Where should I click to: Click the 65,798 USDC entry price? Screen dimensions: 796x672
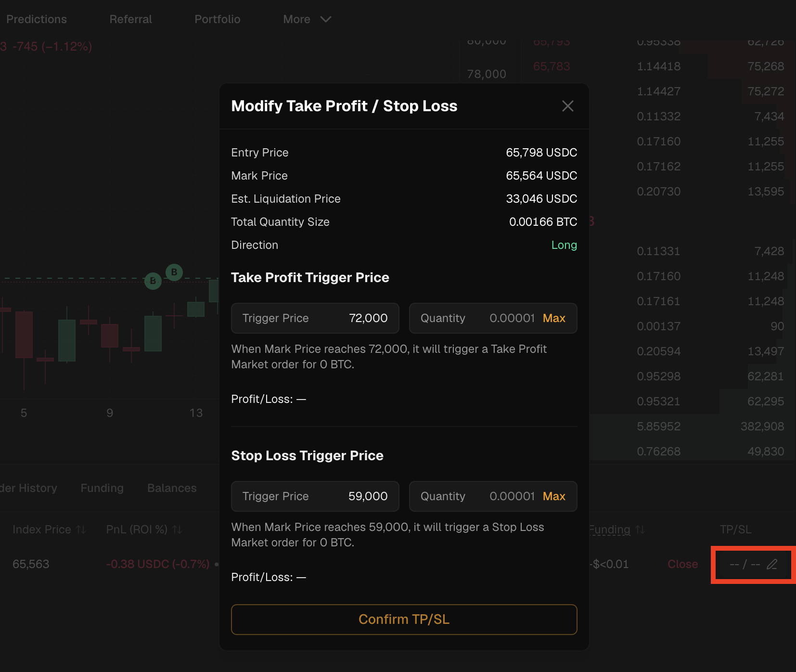click(x=541, y=153)
